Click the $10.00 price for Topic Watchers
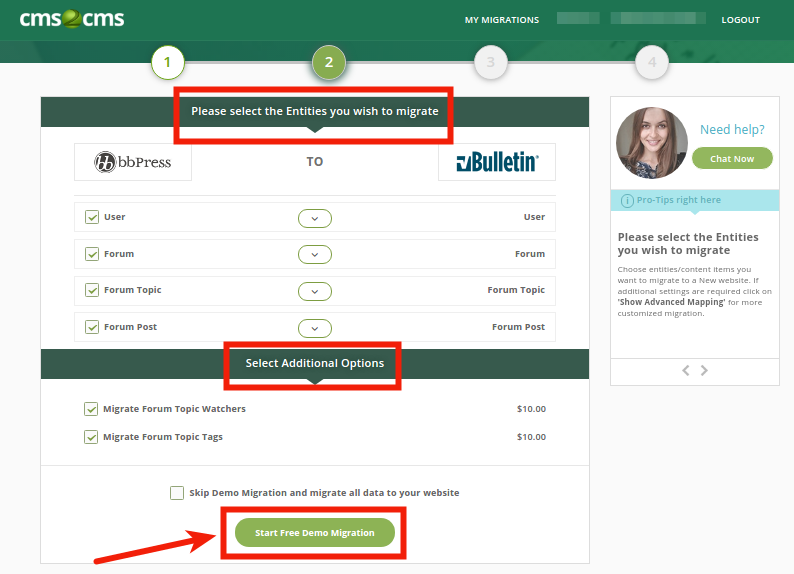 tap(531, 409)
